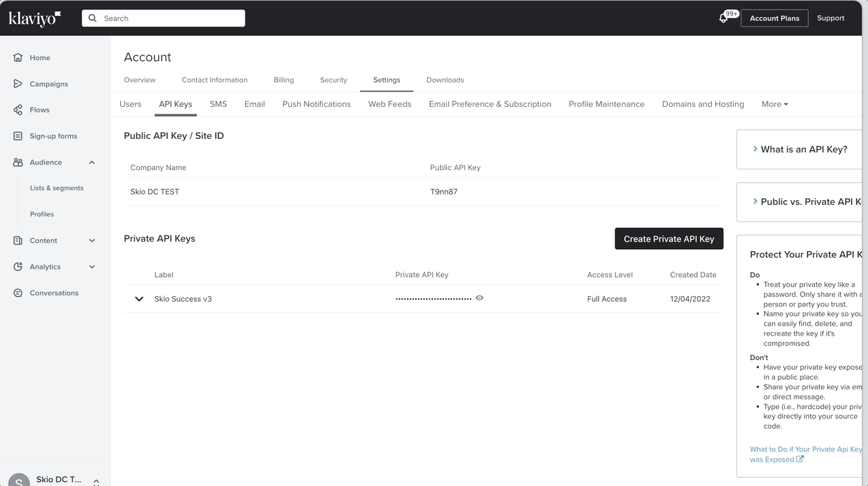Open notifications via the bell icon

pos(723,18)
